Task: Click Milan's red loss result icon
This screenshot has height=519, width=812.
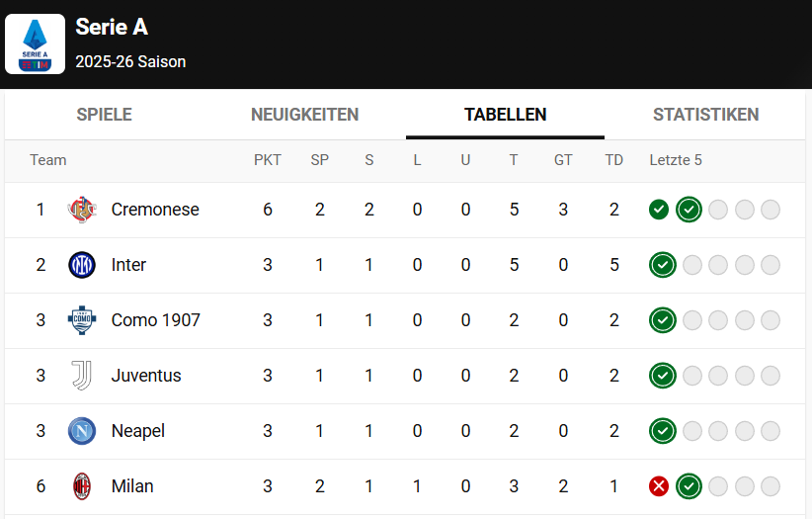Action: pos(659,486)
